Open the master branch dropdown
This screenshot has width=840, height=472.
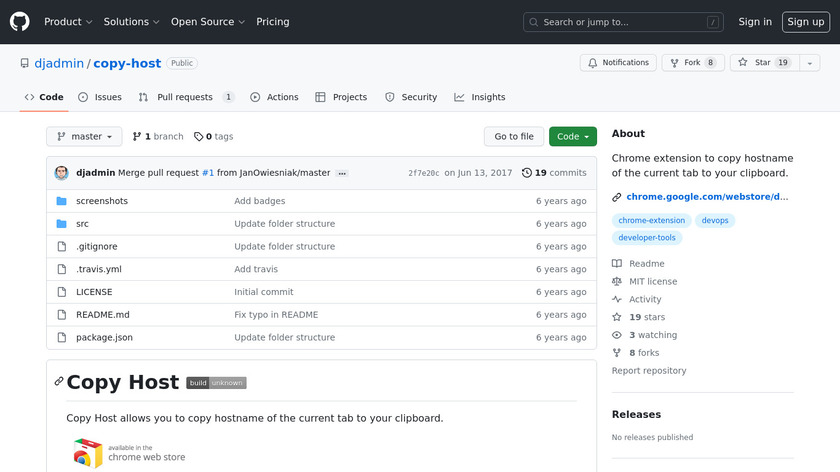pos(84,137)
